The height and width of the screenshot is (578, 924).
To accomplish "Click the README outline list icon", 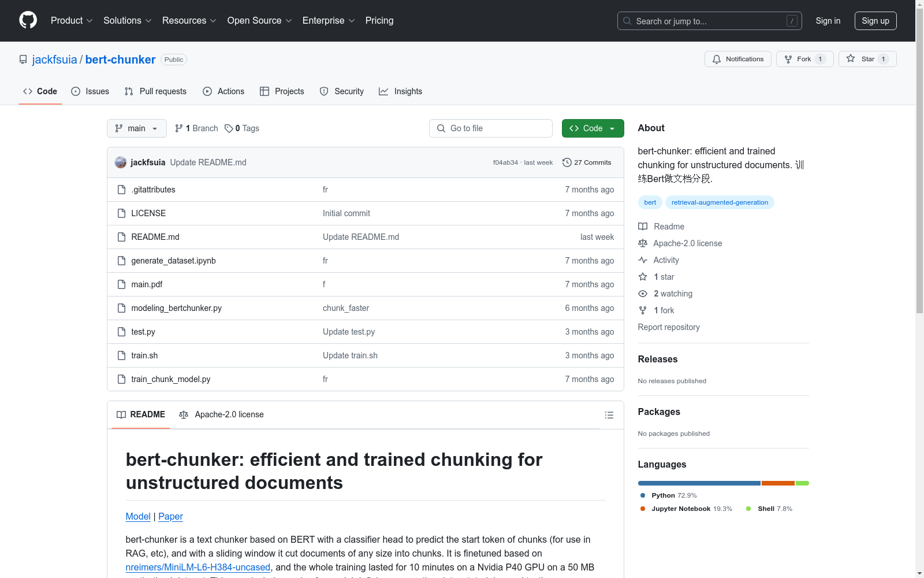I will point(609,415).
